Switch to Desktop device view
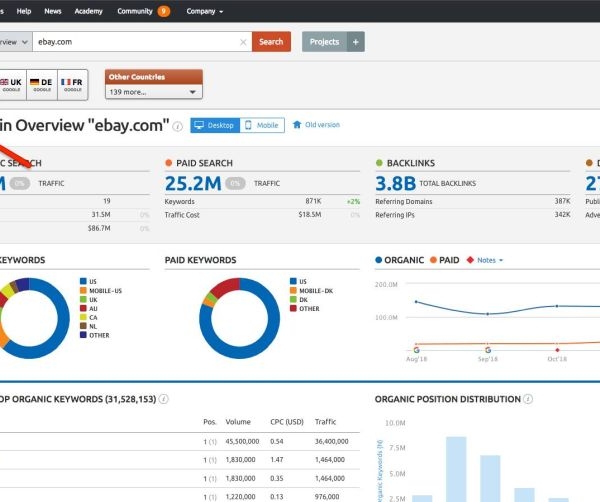 213,125
